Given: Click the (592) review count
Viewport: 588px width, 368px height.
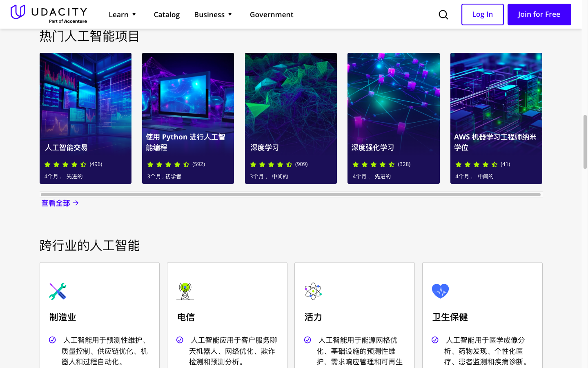Looking at the screenshot, I should coord(199,164).
